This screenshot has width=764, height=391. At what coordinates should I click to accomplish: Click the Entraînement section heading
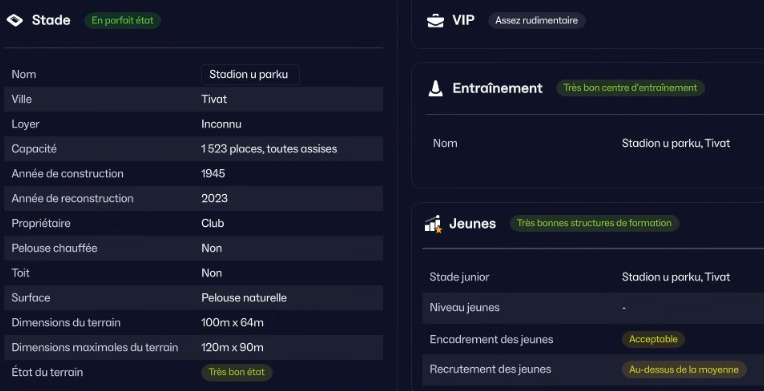point(497,88)
